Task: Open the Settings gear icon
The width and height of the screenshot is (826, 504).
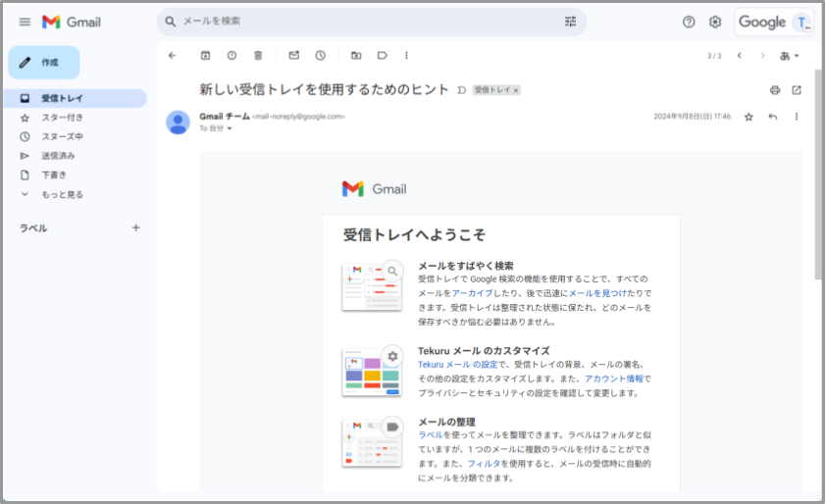Action: [x=715, y=22]
